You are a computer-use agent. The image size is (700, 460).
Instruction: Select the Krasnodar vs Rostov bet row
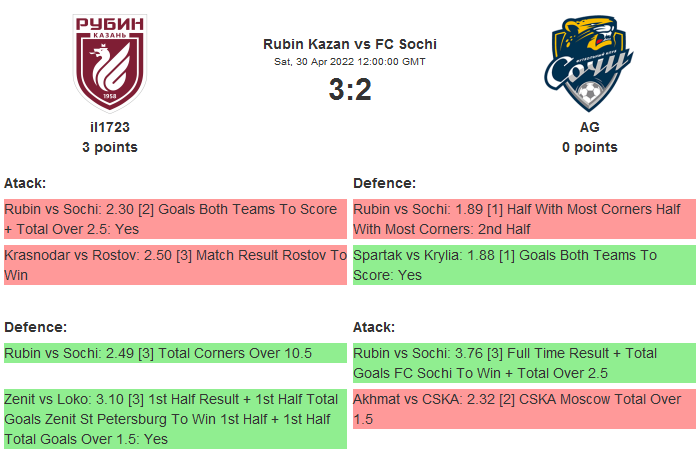(175, 265)
